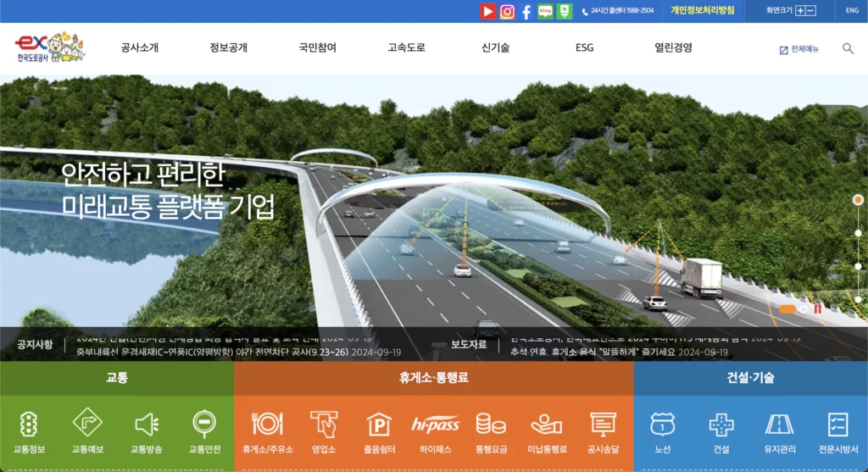Select the 졸음쉼터 parking icon
Screen dimensions: 868x472
378,424
